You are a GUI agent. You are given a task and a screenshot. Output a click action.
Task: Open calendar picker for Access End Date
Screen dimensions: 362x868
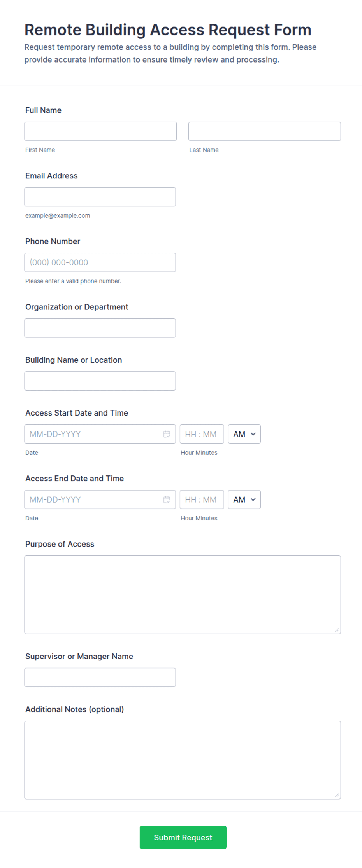pos(167,499)
